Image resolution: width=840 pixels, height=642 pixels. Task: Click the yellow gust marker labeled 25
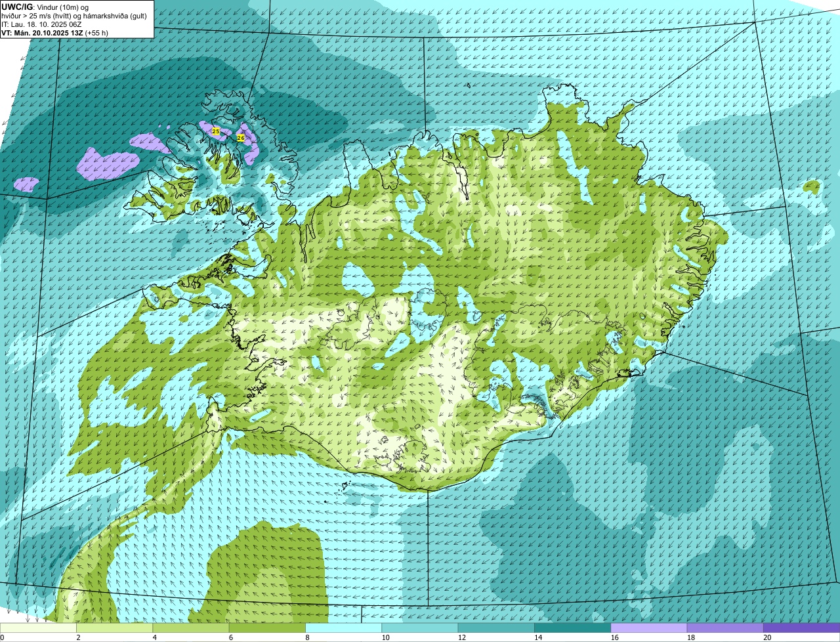click(216, 131)
